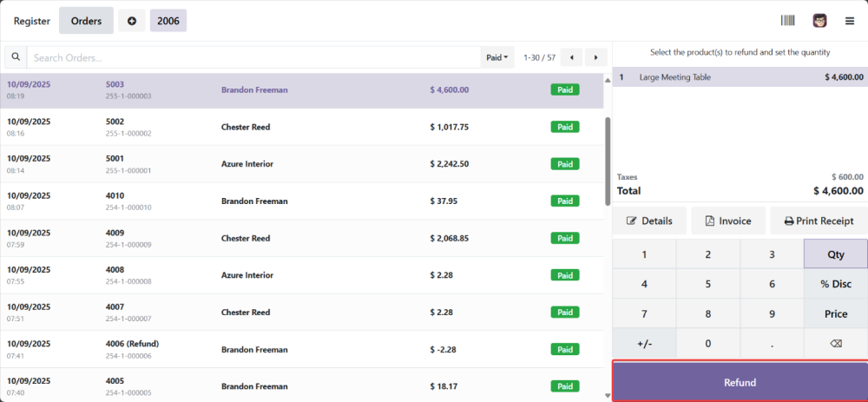Go to previous page of orders
Image resolution: width=868 pixels, height=402 pixels.
tap(571, 57)
